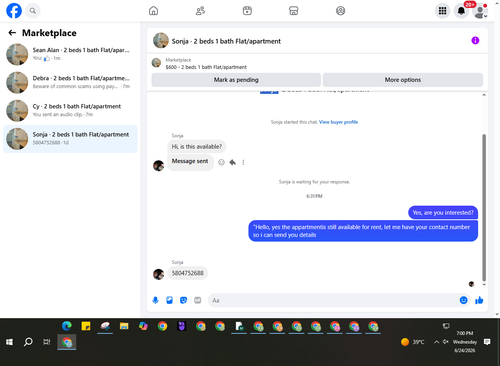Click the microphone voice clip icon
The height and width of the screenshot is (366, 500).
point(155,300)
